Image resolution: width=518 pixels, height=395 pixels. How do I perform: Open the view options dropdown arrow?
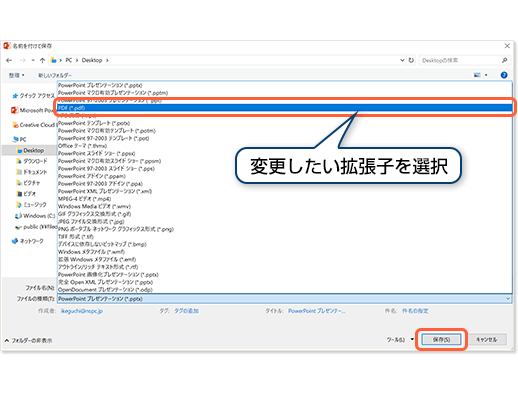(486, 75)
